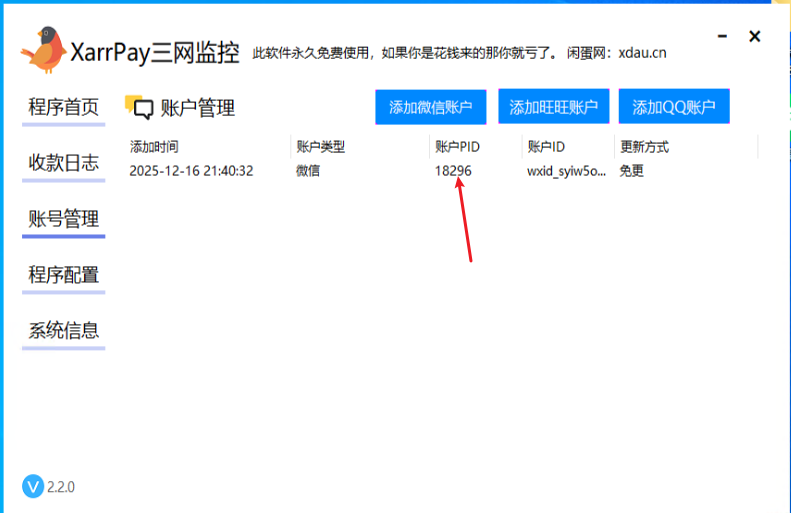Viewport: 791px width, 513px height.
Task: Switch to the 收款日志 tab
Action: click(x=64, y=163)
